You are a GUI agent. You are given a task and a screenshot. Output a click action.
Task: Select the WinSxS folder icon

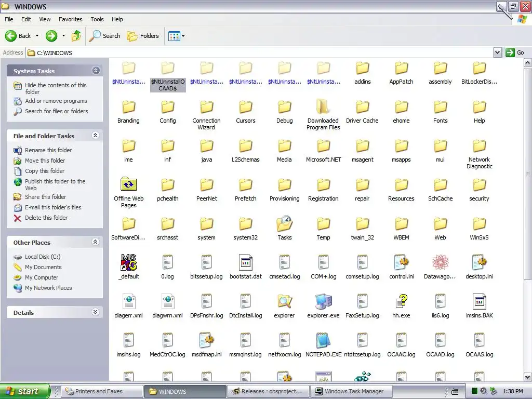[480, 224]
